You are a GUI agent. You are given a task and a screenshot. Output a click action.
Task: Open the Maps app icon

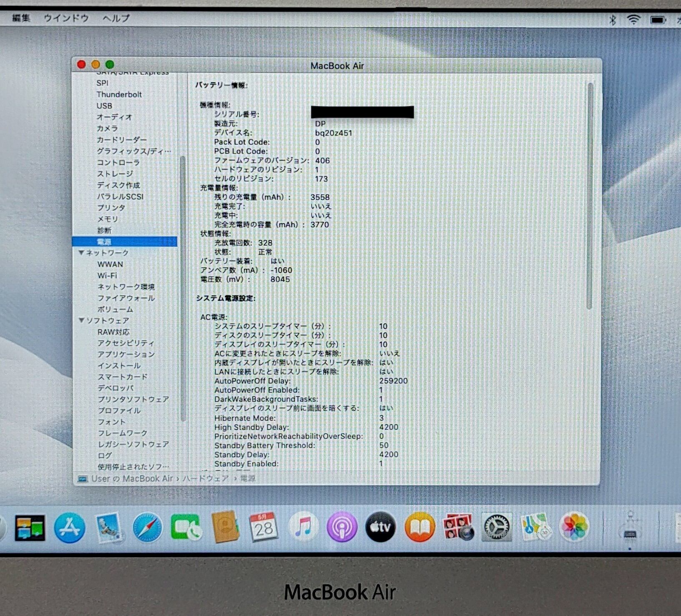[x=536, y=527]
